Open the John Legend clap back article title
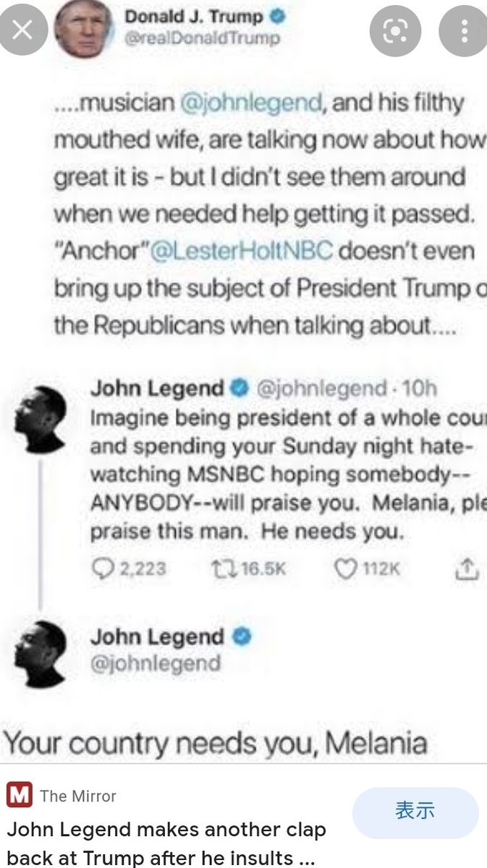This screenshot has width=487, height=868. coord(166,843)
